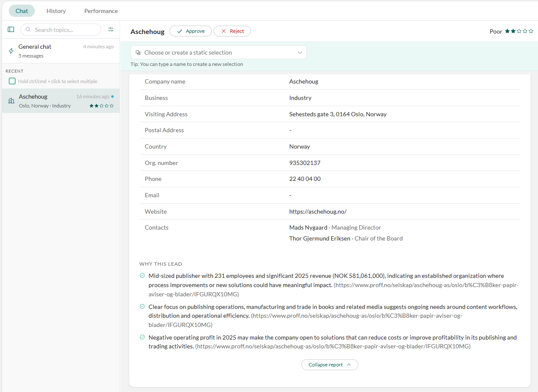Viewport: 538px width, 392px height.
Task: Collapse report using the bottom button
Action: pos(330,365)
